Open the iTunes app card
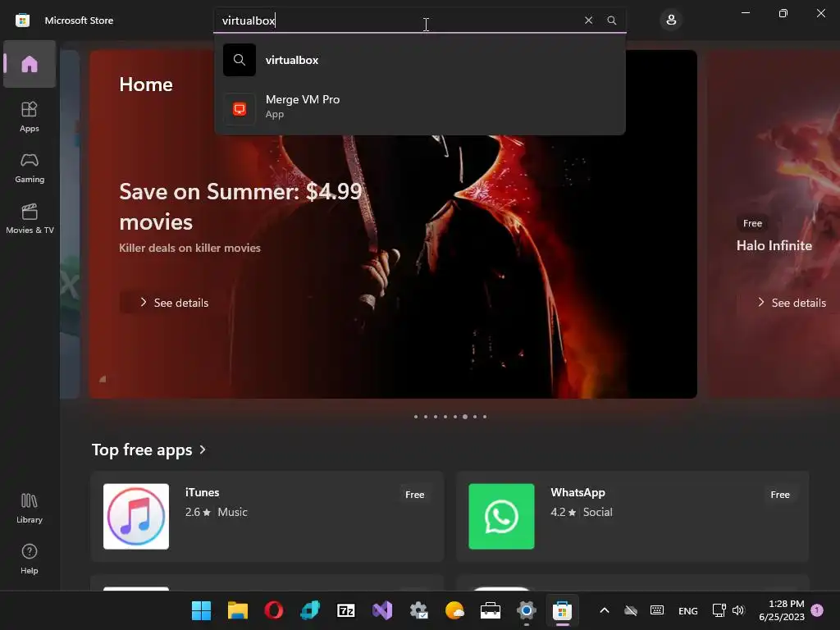Viewport: 840px width, 630px height. coord(267,517)
